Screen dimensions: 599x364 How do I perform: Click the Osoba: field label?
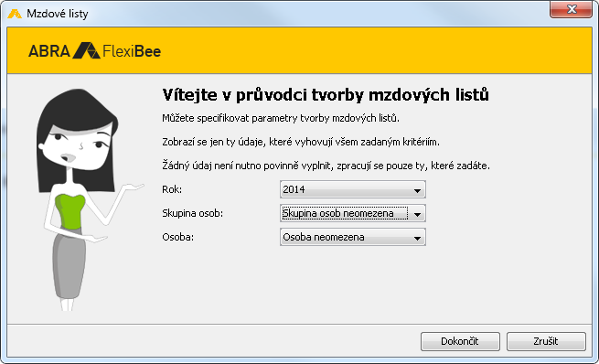pyautogui.click(x=178, y=237)
